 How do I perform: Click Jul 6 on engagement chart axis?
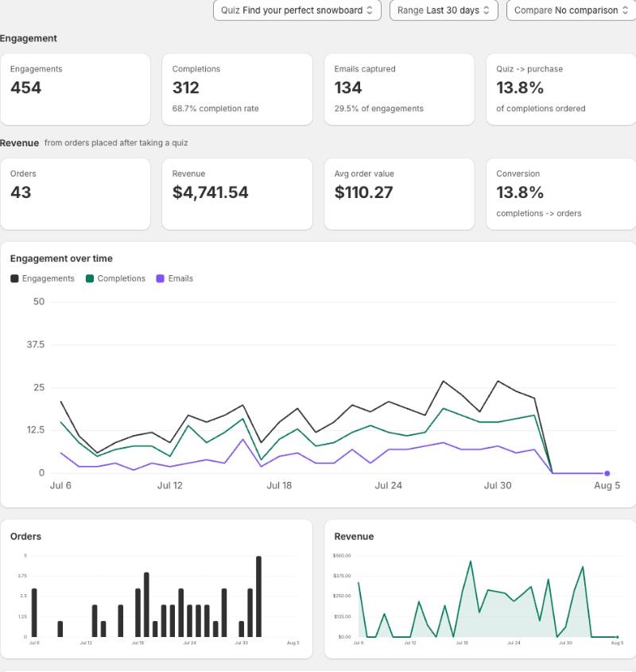[60, 486]
